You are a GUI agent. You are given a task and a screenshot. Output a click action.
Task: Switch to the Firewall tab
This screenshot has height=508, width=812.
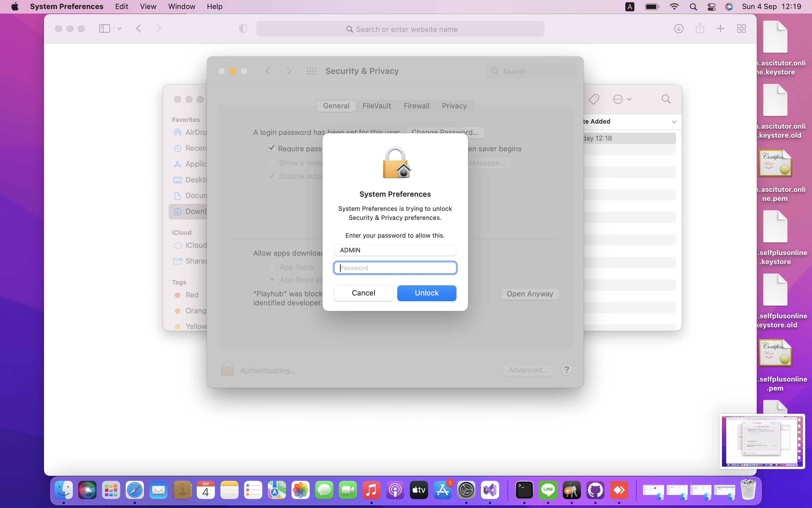coord(416,106)
